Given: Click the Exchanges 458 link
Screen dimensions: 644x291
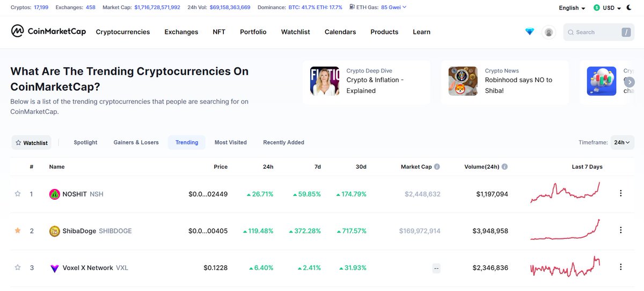Looking at the screenshot, I should point(91,8).
